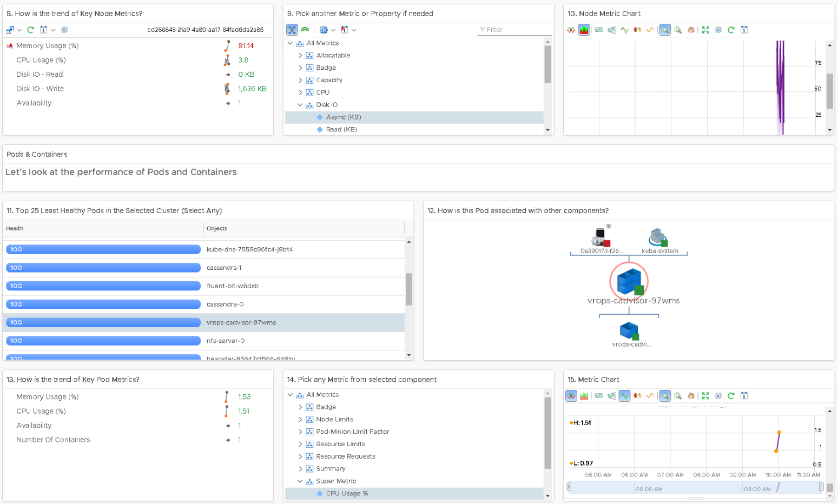Select the cassandra-1 pod row

click(224, 268)
